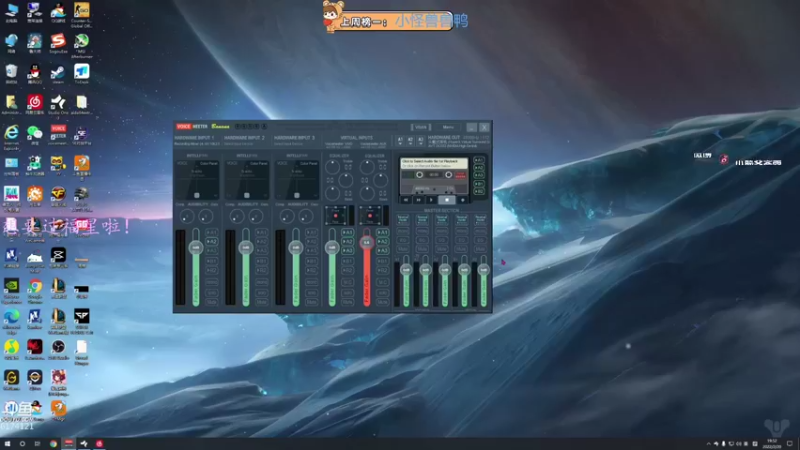
Task: Open the Windows Start menu
Action: [7, 443]
